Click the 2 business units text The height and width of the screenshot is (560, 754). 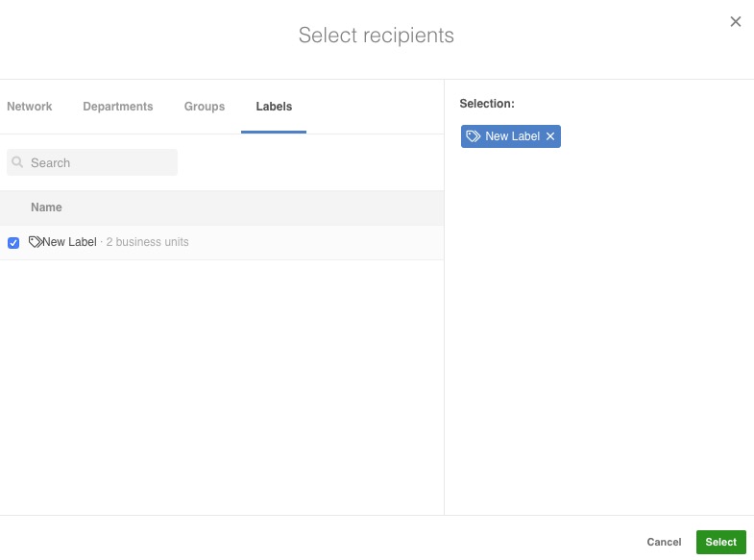pyautogui.click(x=147, y=242)
